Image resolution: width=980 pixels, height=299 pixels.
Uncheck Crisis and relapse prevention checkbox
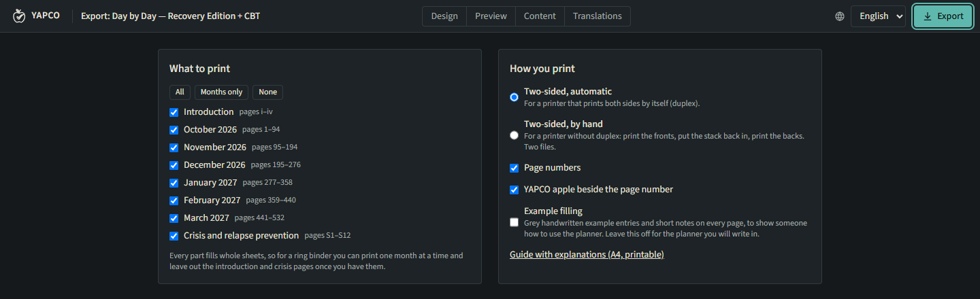click(174, 236)
